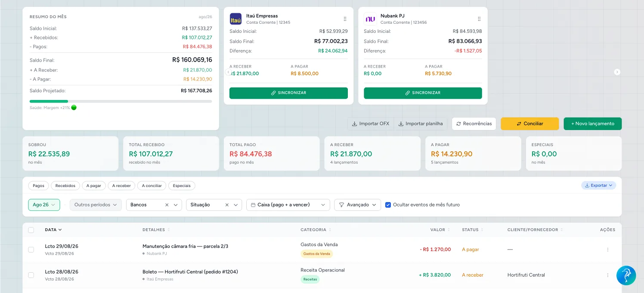Click the -R$ 1.270,00 value

click(435, 249)
